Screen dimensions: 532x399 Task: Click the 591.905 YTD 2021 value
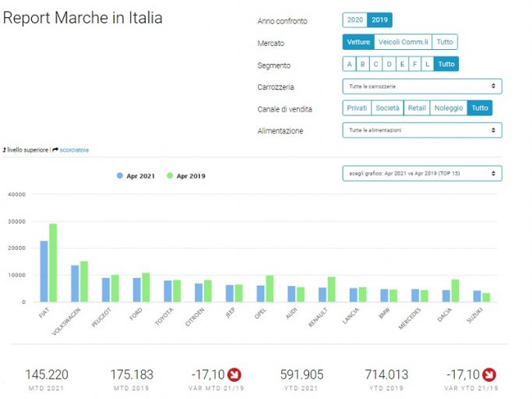(301, 375)
